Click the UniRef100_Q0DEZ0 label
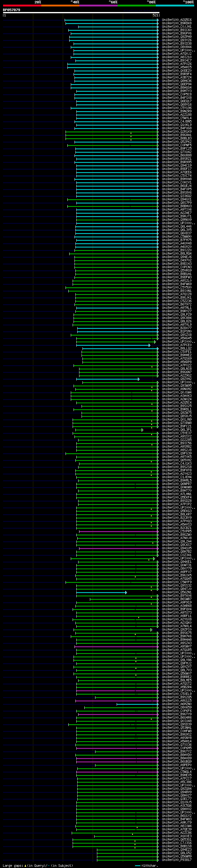The width and height of the screenshot is (197, 868). point(177,71)
